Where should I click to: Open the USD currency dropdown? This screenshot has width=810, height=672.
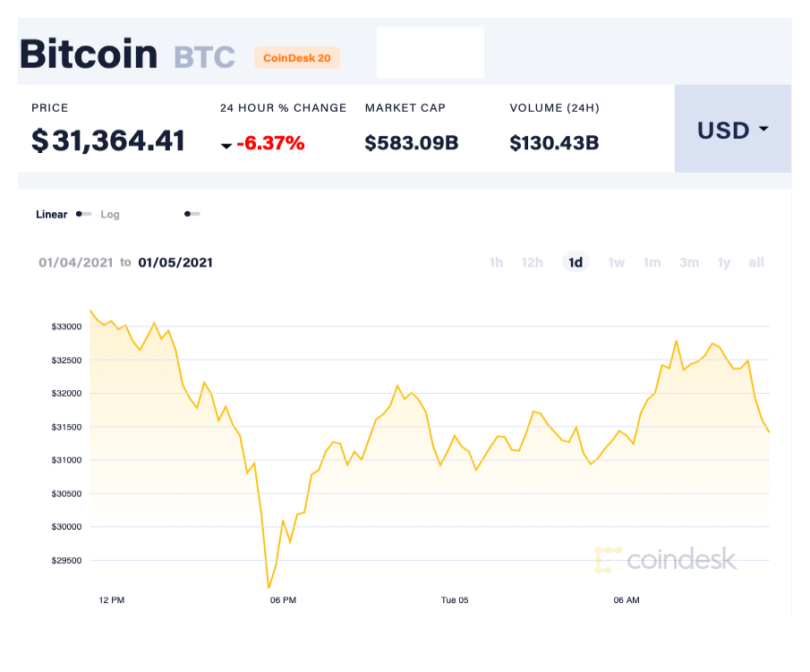tap(732, 129)
